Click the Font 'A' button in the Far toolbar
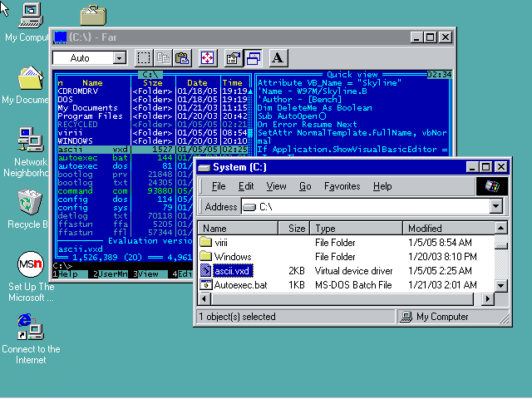 [x=278, y=58]
